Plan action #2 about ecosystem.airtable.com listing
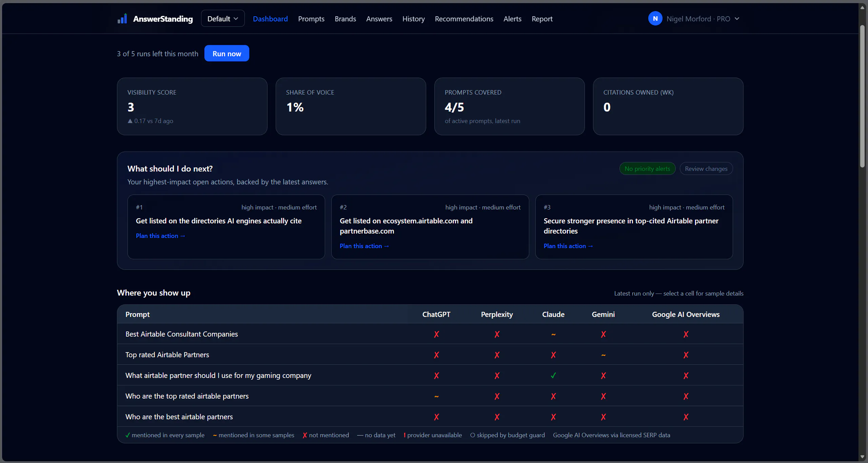This screenshot has width=868, height=463. pos(364,246)
